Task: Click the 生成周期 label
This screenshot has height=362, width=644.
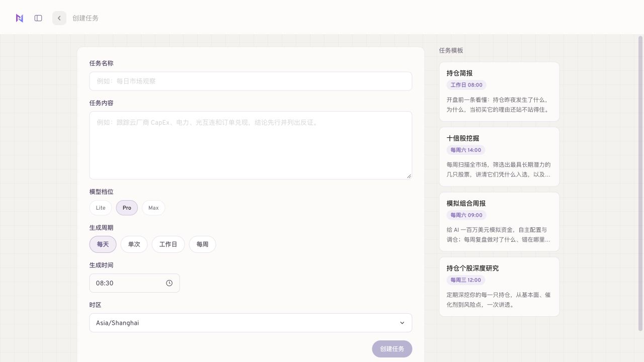Action: (101, 228)
